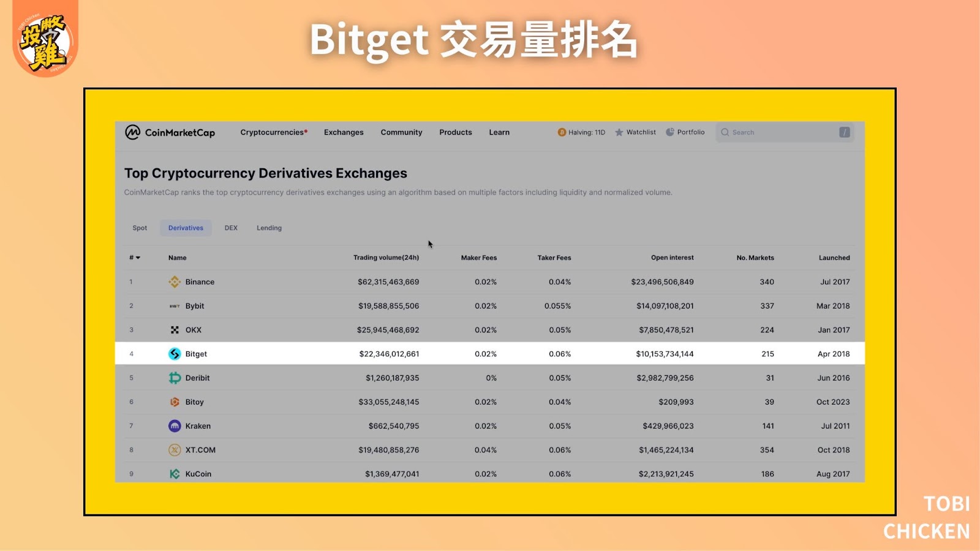This screenshot has width=980, height=551.
Task: Sort by the rank number column
Action: click(x=135, y=258)
